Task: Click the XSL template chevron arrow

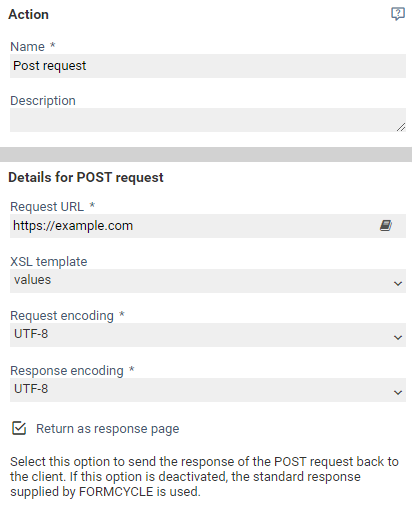Action: click(398, 284)
